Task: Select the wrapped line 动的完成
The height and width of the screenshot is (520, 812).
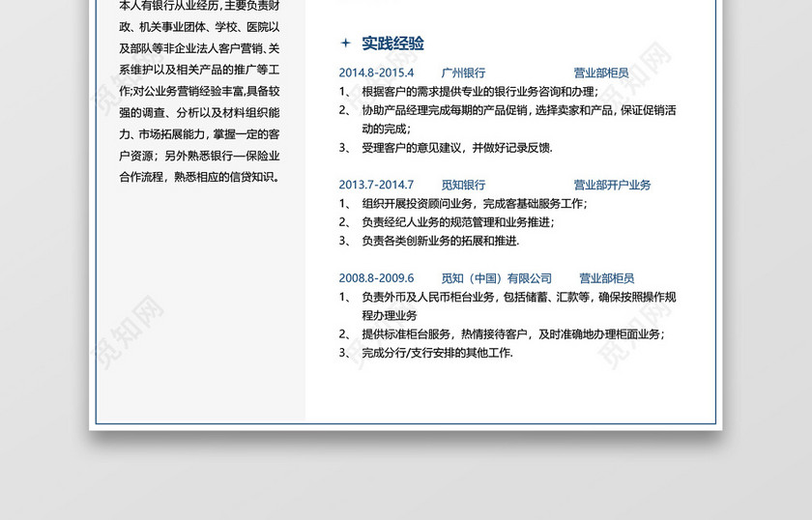Action: click(x=386, y=129)
